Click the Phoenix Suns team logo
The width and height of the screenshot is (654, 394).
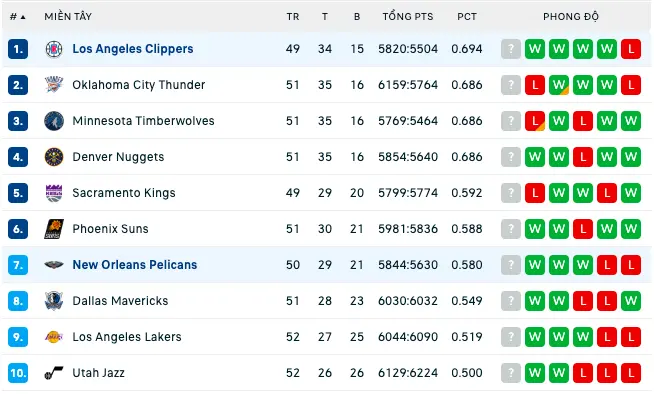(x=54, y=229)
